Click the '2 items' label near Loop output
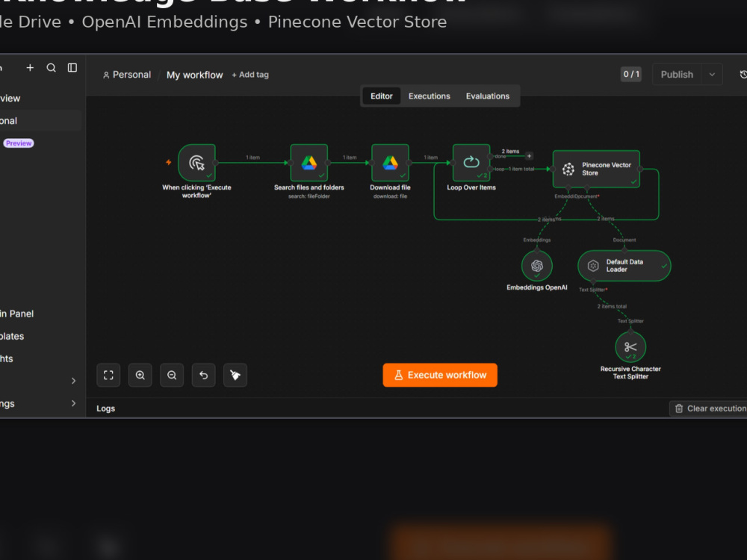 (x=510, y=151)
